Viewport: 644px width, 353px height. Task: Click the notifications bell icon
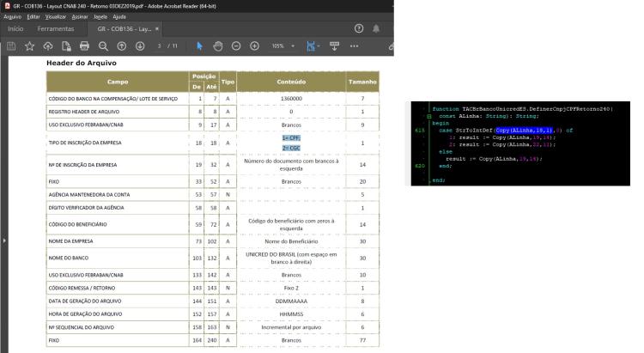(x=376, y=28)
